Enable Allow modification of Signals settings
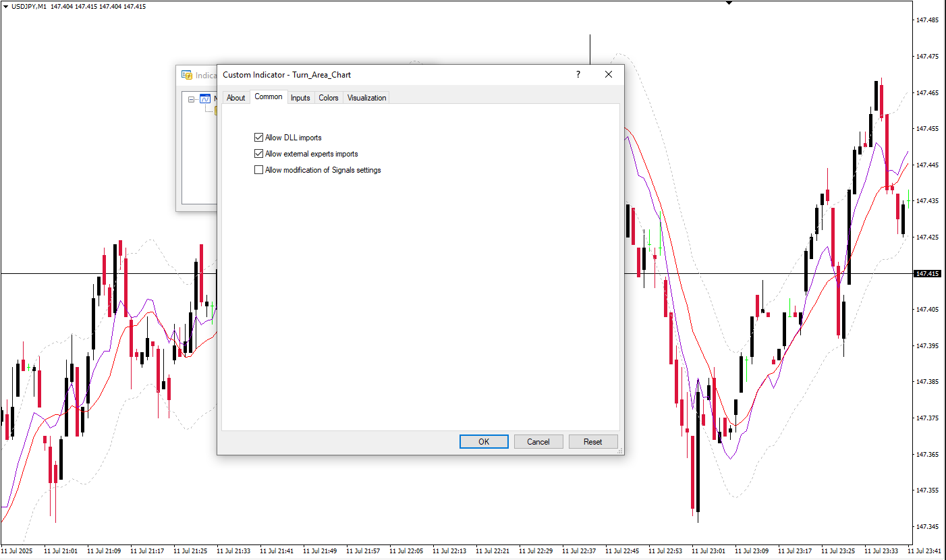946x560 pixels. 259,170
